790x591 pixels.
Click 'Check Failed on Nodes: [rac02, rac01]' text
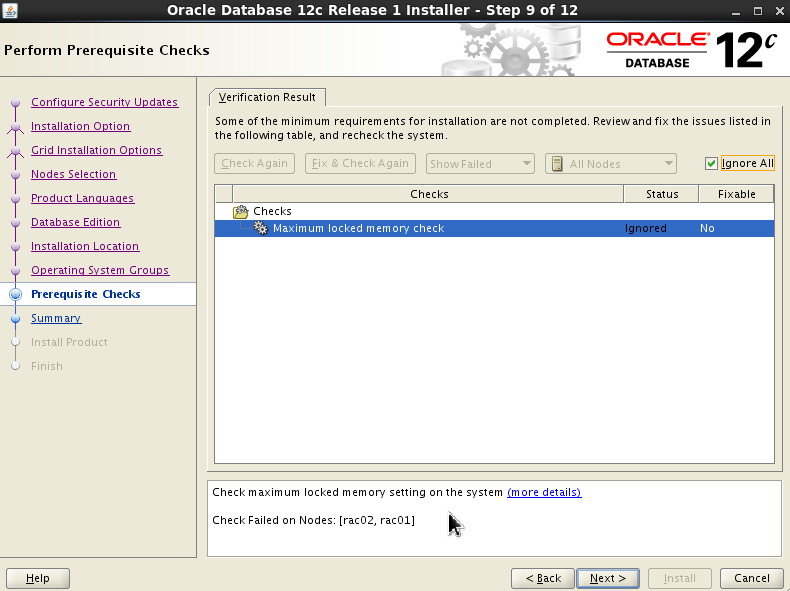click(x=313, y=520)
